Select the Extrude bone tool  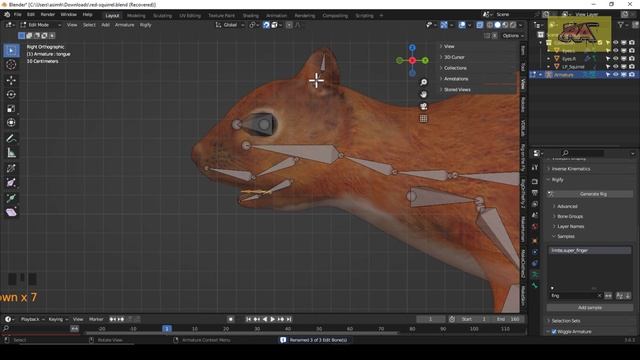pos(11,198)
